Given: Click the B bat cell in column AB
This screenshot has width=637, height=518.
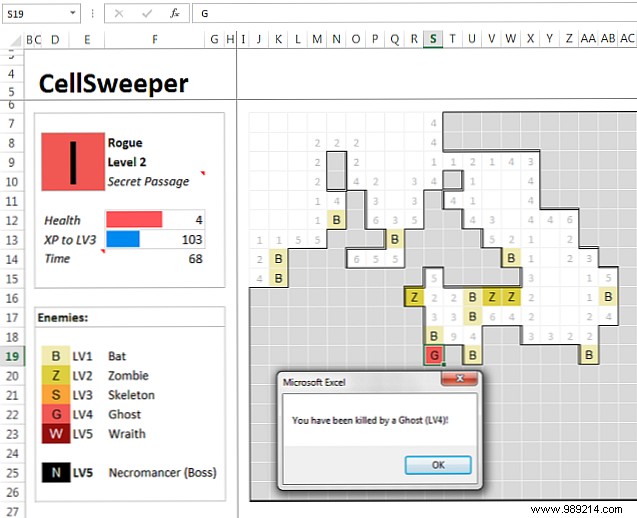Looking at the screenshot, I should 608,297.
